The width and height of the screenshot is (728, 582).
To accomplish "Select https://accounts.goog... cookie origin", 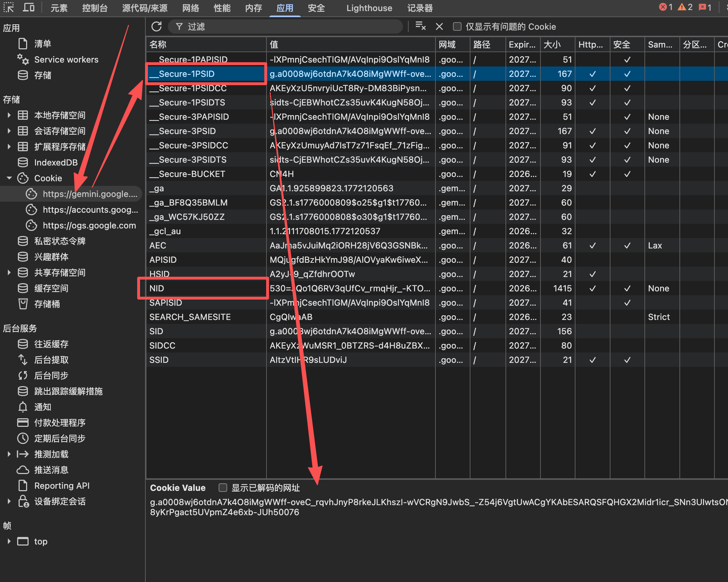I will 90,210.
